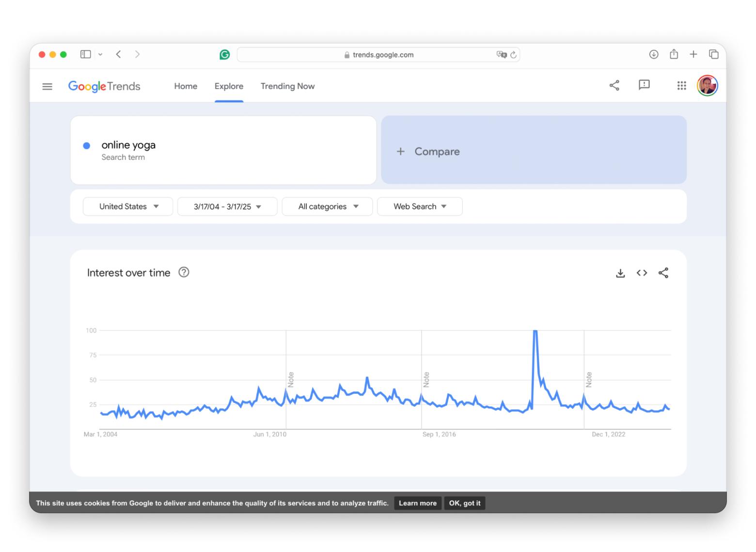Viewport: 756px width, 552px height.
Task: Switch to the Trending Now tab
Action: (x=287, y=86)
